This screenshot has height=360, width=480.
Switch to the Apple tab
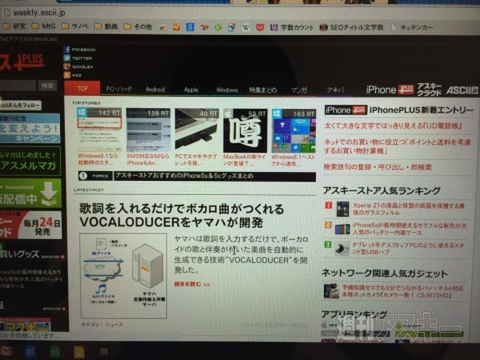point(191,90)
